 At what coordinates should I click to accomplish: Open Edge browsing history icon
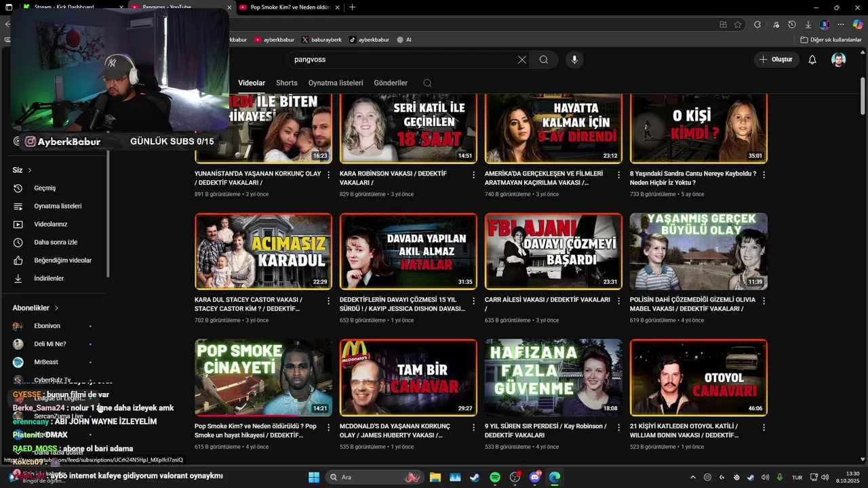coord(792,24)
